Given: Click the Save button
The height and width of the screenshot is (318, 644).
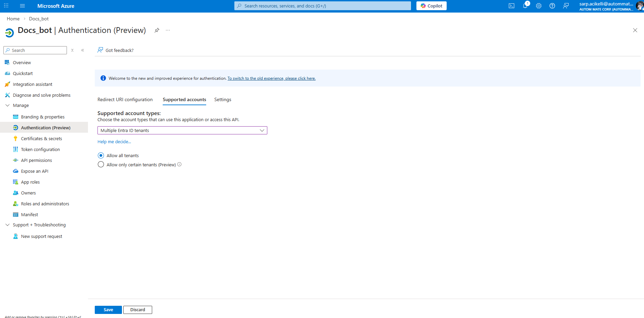Looking at the screenshot, I should (108, 310).
